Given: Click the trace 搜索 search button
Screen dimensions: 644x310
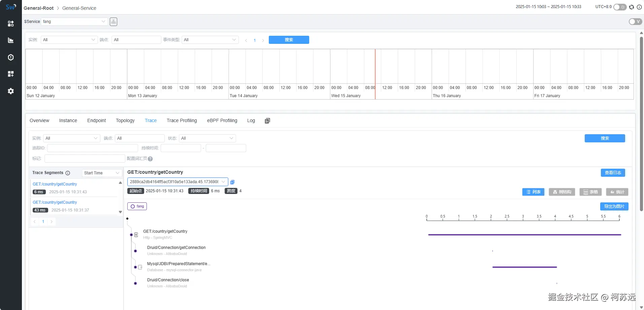Looking at the screenshot, I should coord(605,138).
